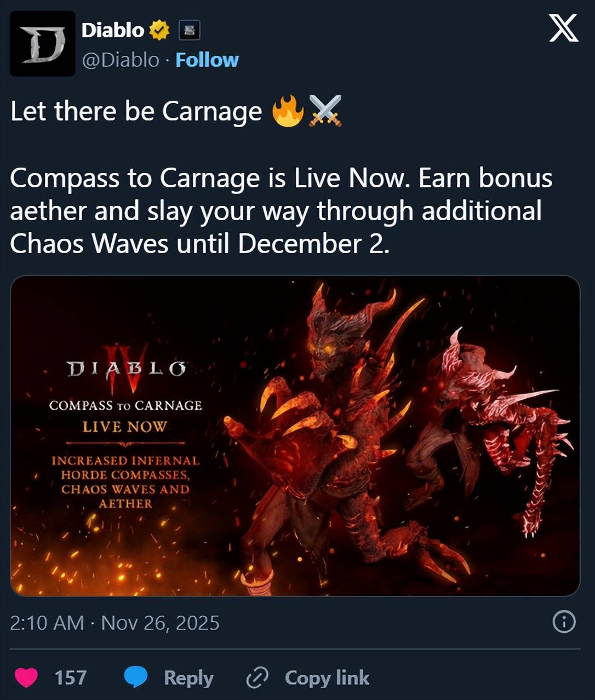The image size is (595, 700).
Task: Click the Diablo display name
Action: coord(113,30)
